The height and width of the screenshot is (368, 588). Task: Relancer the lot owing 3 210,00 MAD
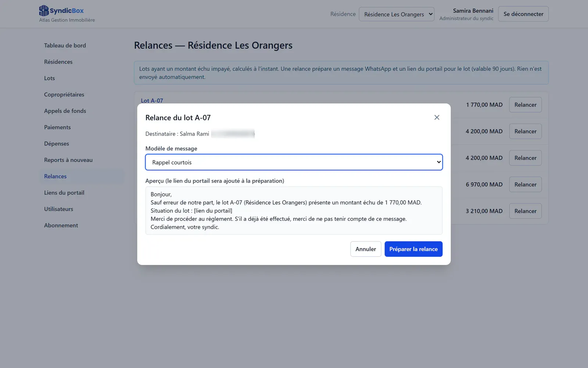pos(525,211)
